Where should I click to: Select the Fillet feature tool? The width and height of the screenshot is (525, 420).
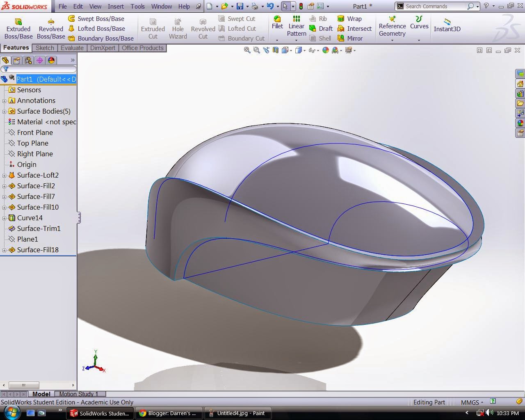pos(277,25)
